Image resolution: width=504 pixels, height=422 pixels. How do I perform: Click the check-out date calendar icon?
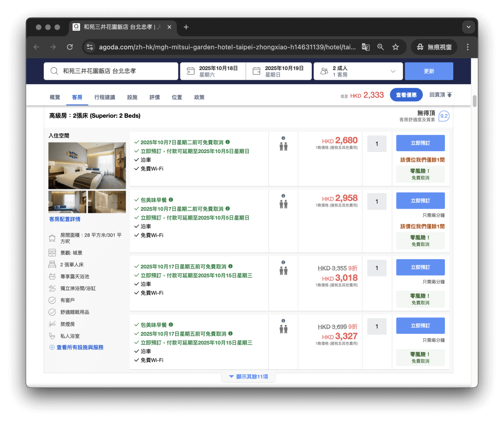click(257, 71)
